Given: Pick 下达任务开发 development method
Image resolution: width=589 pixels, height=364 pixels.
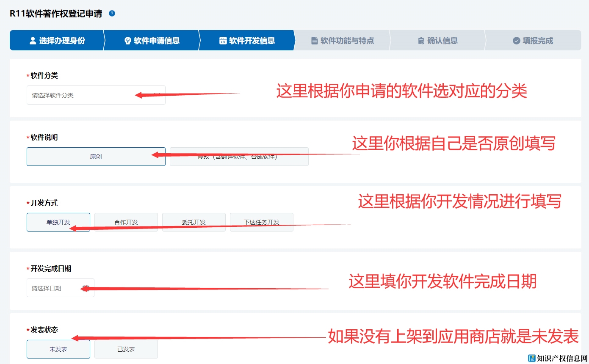Looking at the screenshot, I should (x=261, y=222).
